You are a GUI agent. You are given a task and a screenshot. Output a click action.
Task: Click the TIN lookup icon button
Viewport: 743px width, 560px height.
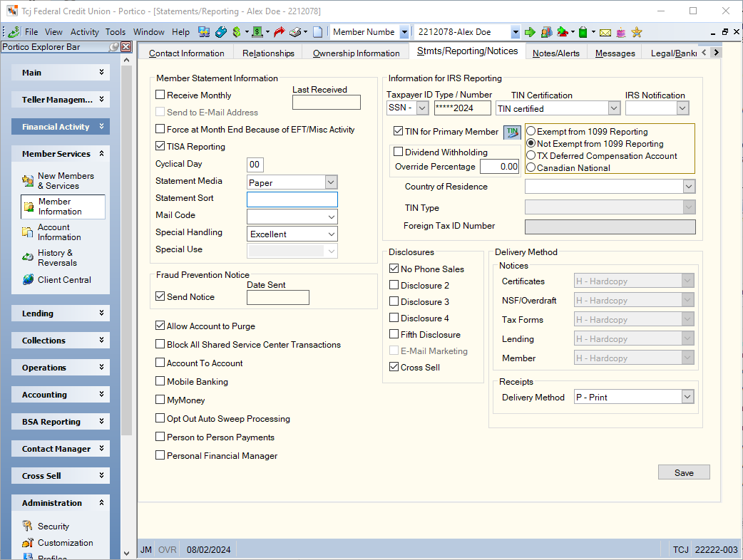click(x=512, y=132)
